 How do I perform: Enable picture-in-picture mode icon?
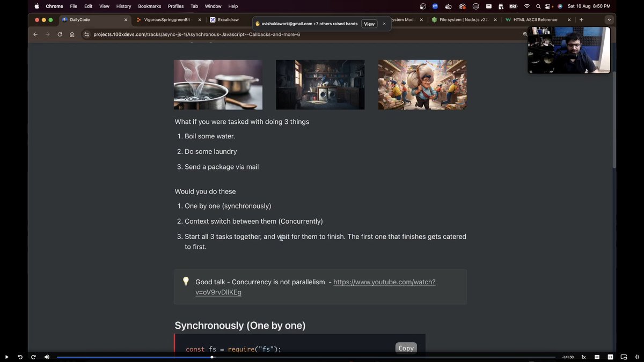coord(624,357)
